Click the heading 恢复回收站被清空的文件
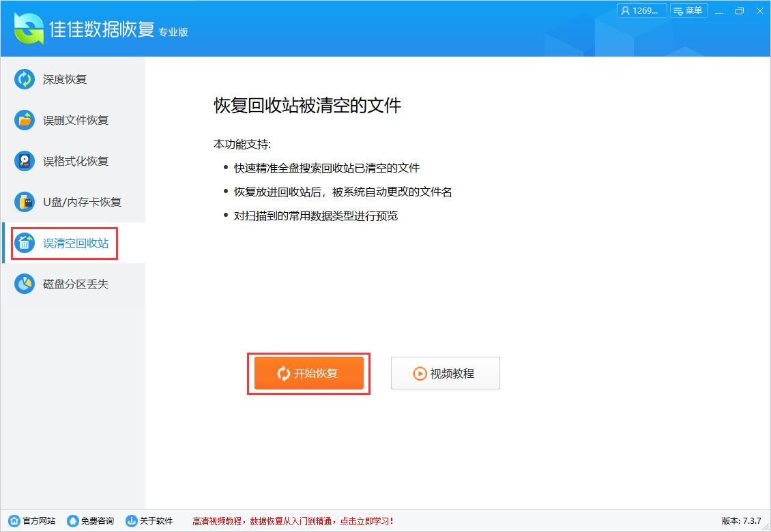The height and width of the screenshot is (532, 771). pyautogui.click(x=308, y=105)
